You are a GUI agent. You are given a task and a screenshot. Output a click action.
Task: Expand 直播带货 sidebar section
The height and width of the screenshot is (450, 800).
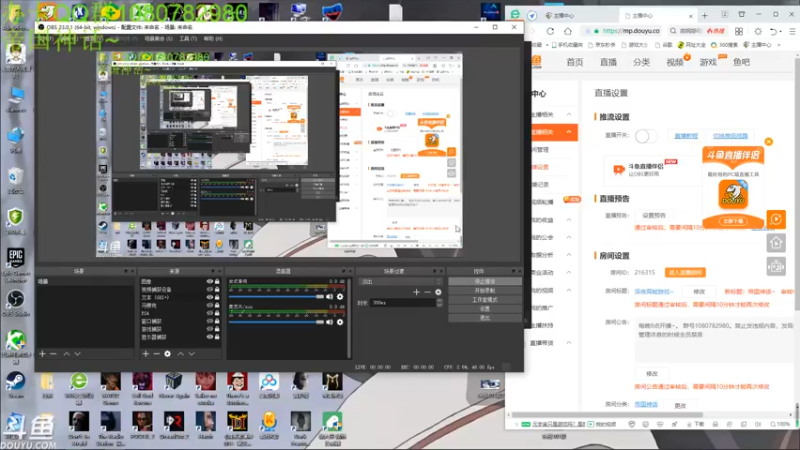[569, 343]
